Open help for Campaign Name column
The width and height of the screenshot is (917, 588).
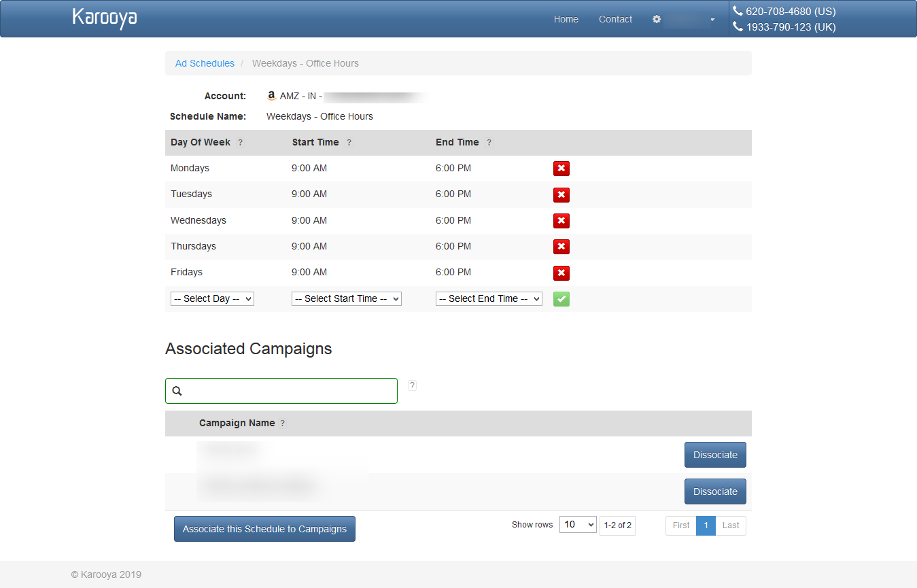click(x=283, y=423)
